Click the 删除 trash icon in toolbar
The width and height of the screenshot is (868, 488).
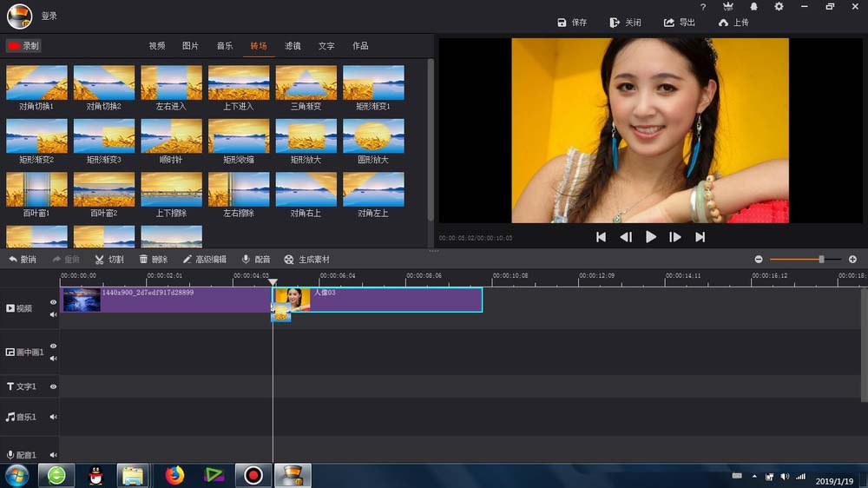[154, 260]
